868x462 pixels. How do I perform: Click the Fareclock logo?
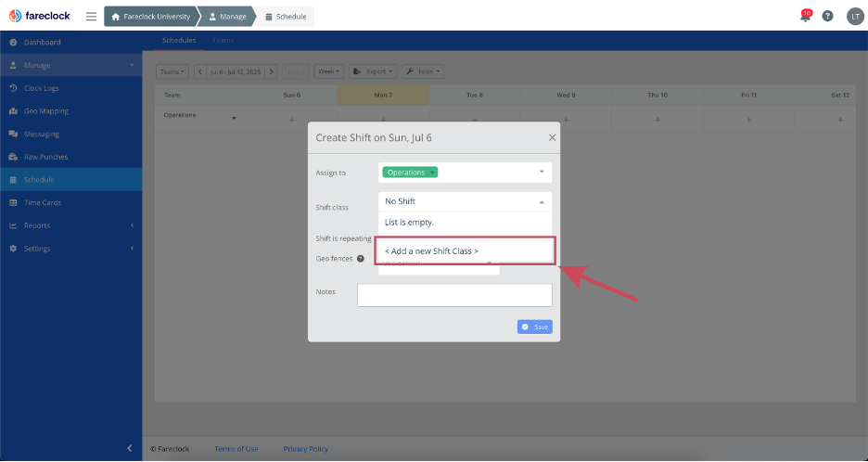[x=39, y=16]
